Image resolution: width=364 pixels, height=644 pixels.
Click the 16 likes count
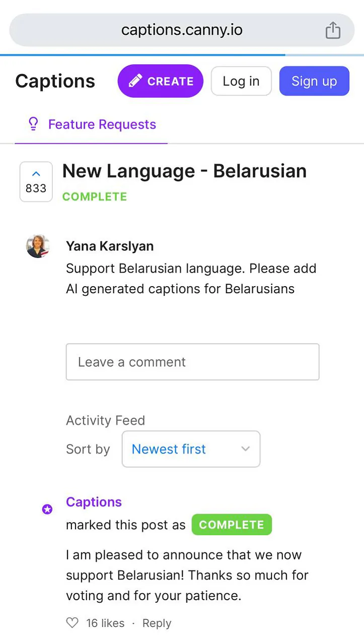click(x=105, y=623)
